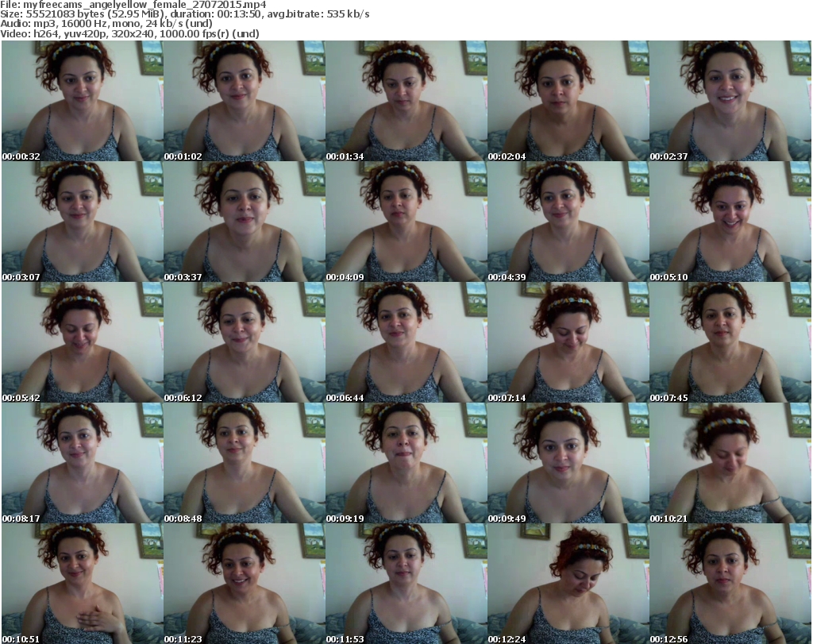Image resolution: width=813 pixels, height=644 pixels.
Task: Select the thumbnail stamped 00:12:24
Action: tap(568, 584)
